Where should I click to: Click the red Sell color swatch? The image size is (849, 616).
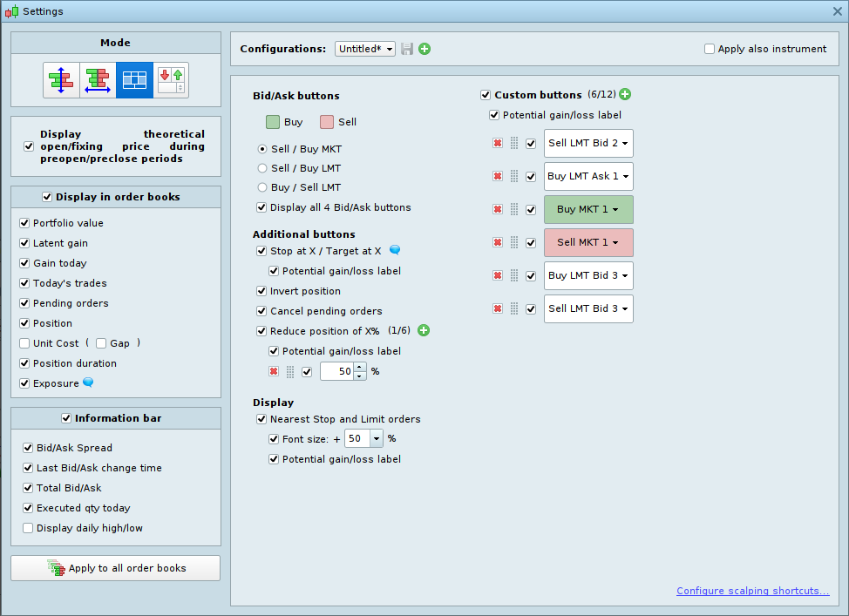coord(327,122)
